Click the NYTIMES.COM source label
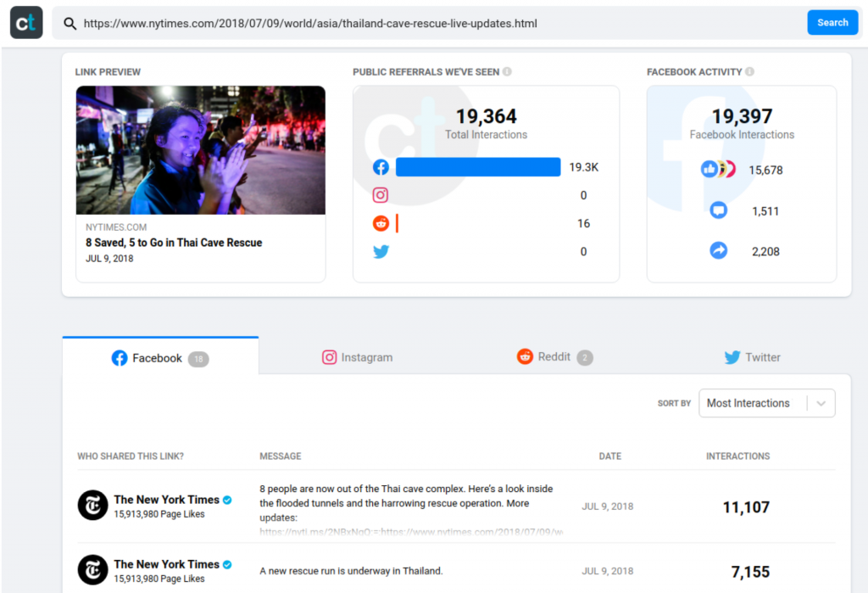The width and height of the screenshot is (868, 593). click(116, 227)
